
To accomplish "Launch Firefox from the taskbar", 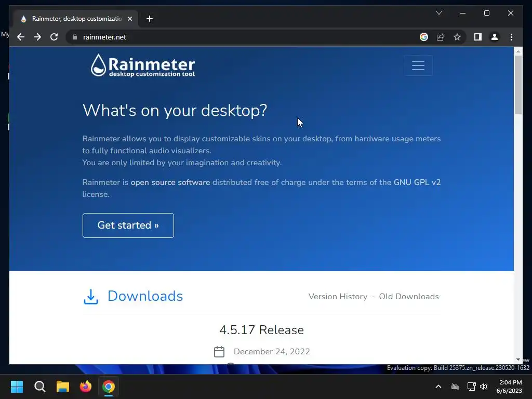I will click(86, 387).
